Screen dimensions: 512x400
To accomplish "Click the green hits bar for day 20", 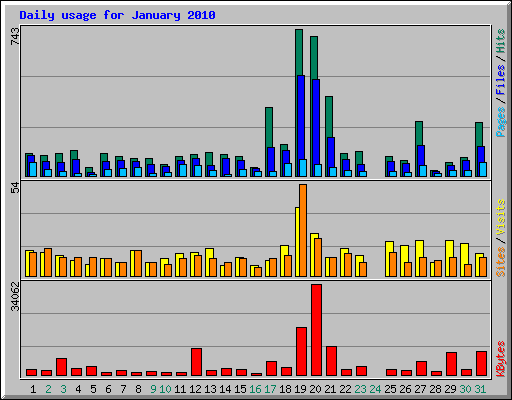I will [x=314, y=57].
